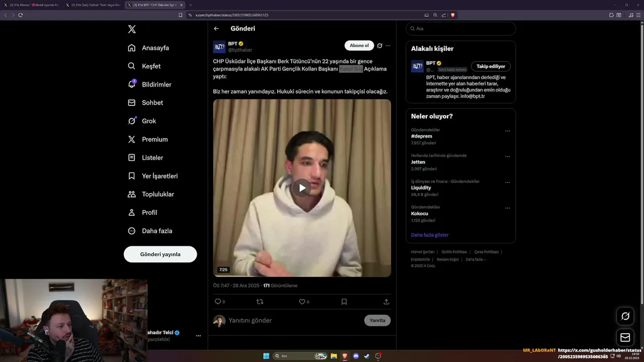Open BPT avatar on post
644x362 pixels.
click(219, 47)
